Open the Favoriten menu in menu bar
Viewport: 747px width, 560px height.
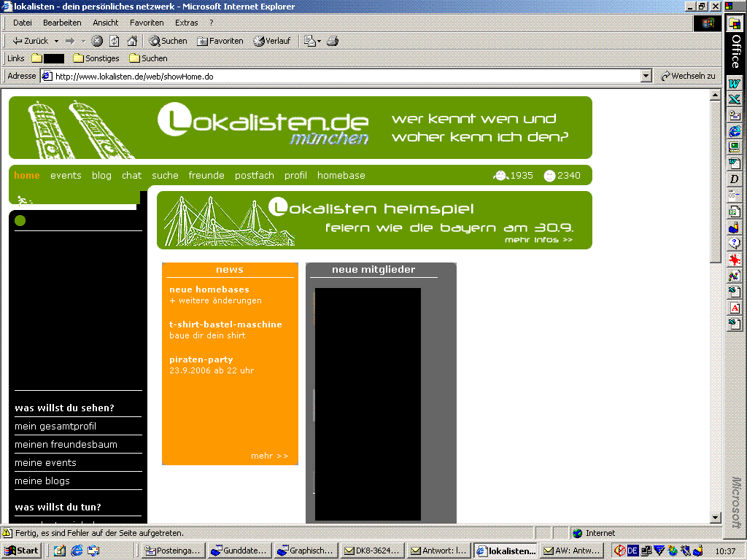[147, 23]
